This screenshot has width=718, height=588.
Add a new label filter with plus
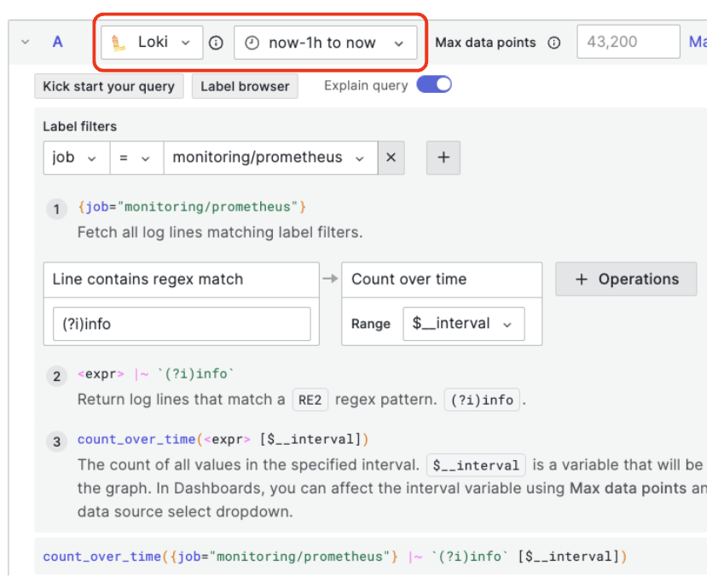(443, 158)
